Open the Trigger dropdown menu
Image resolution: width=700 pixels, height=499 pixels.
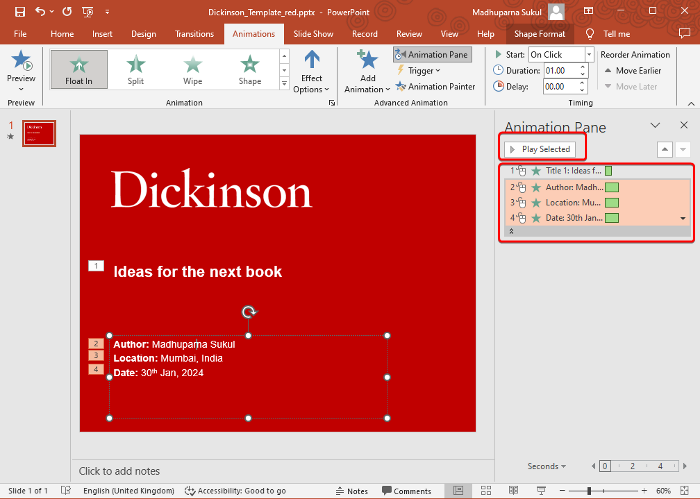[x=422, y=71]
